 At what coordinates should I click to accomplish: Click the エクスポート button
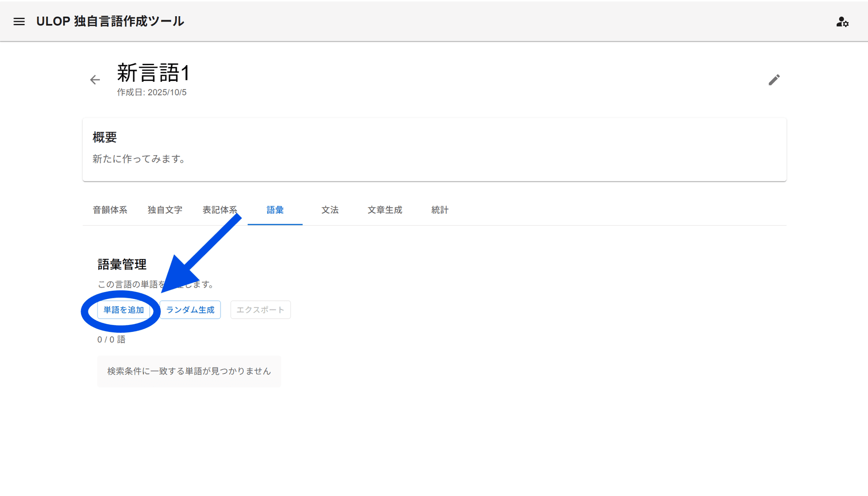[x=260, y=310]
